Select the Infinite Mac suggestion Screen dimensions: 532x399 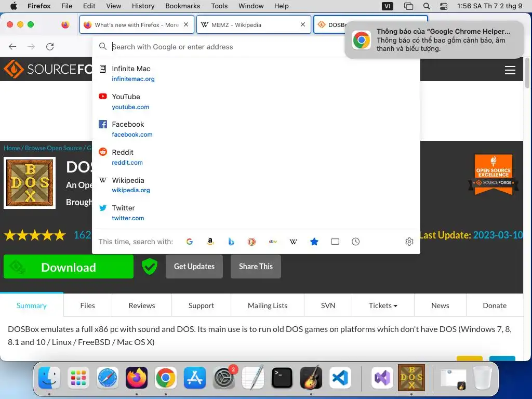(256, 73)
